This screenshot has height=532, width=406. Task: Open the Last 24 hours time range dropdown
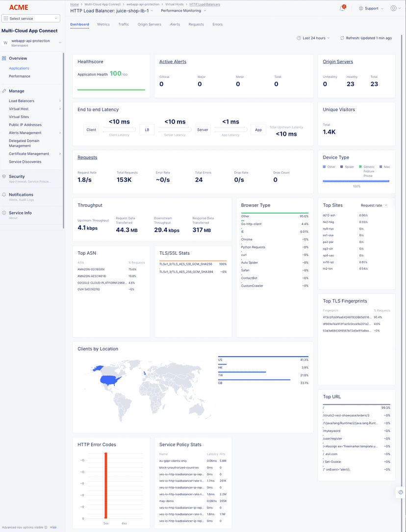click(313, 38)
